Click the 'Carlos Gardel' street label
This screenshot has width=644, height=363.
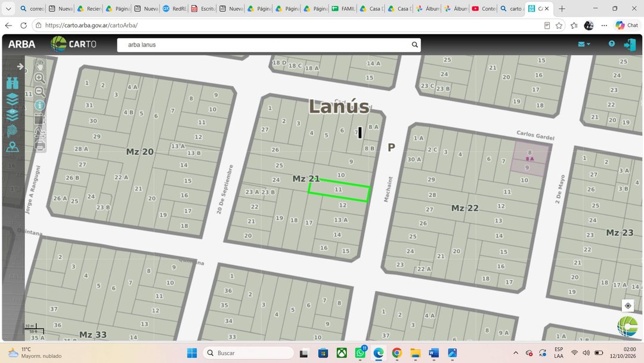[535, 136]
